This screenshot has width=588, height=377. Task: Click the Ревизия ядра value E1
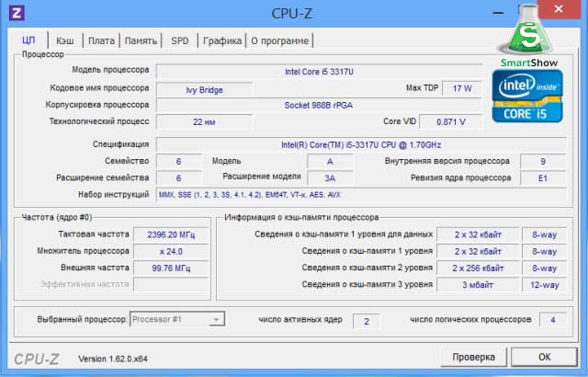543,177
